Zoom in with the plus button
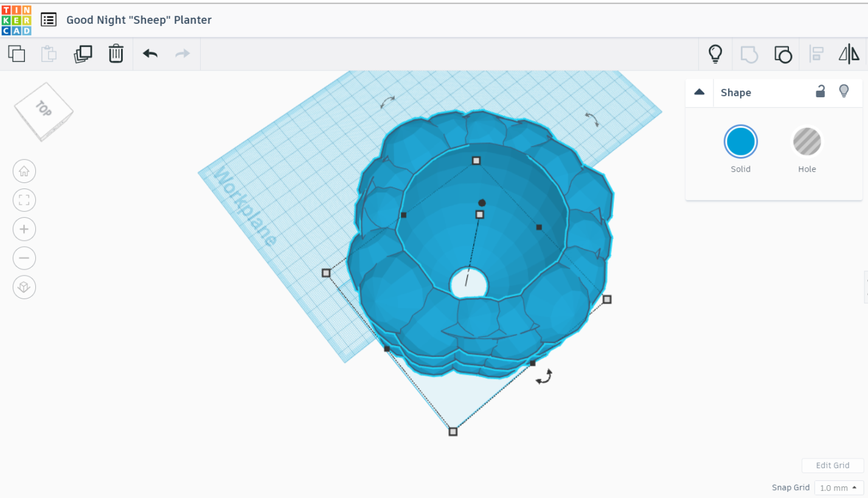This screenshot has height=498, width=868. 24,229
